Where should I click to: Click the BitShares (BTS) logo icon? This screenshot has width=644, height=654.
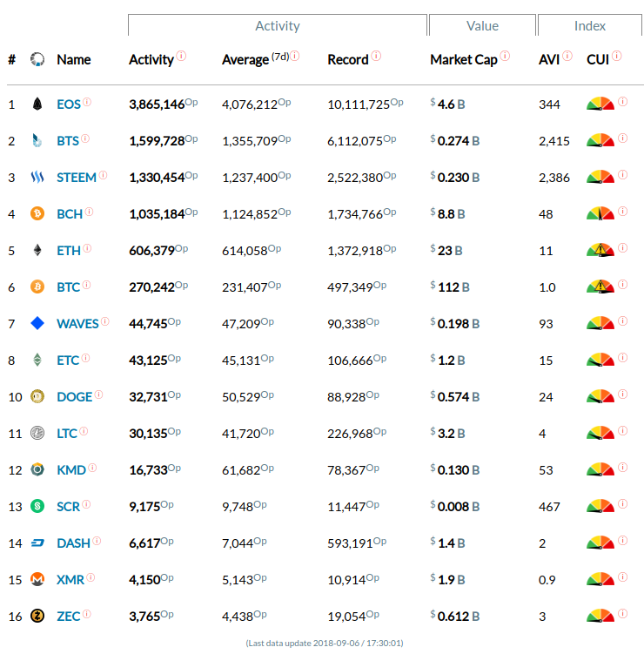[x=37, y=141]
